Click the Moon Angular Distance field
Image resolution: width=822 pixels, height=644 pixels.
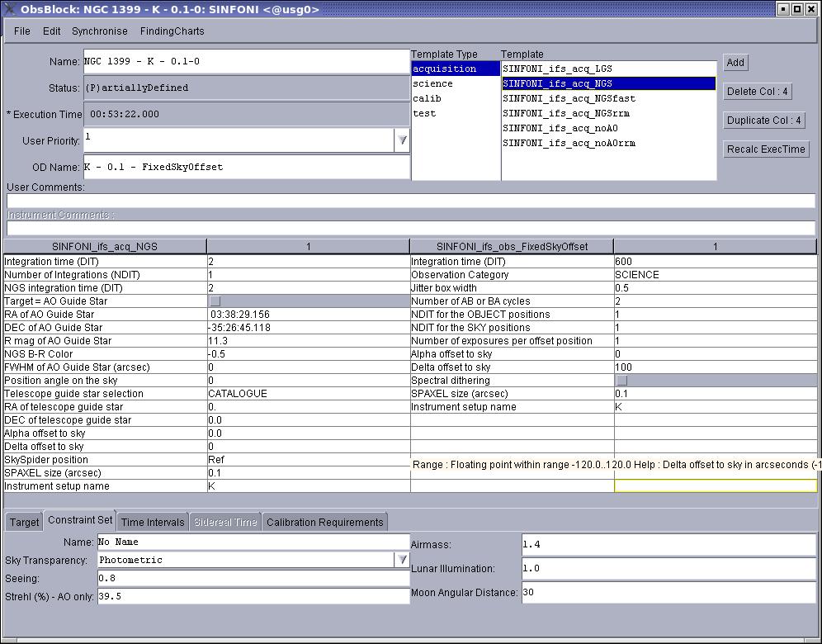(x=668, y=592)
